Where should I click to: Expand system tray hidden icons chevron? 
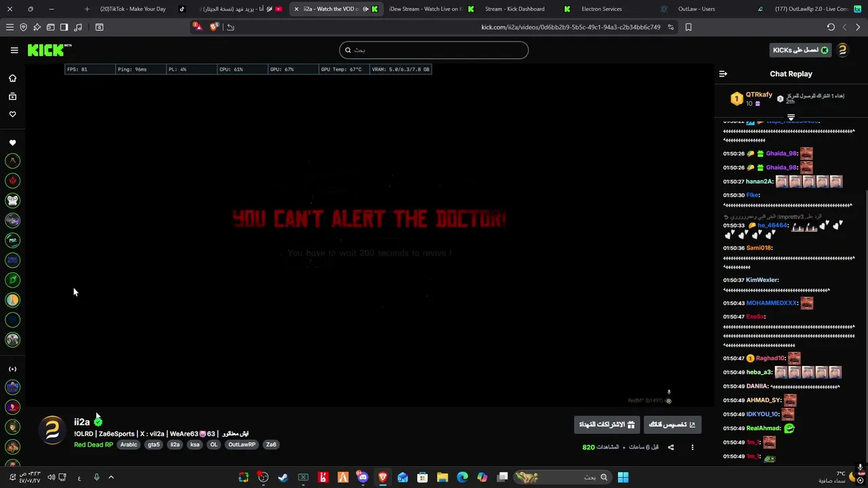(111, 477)
